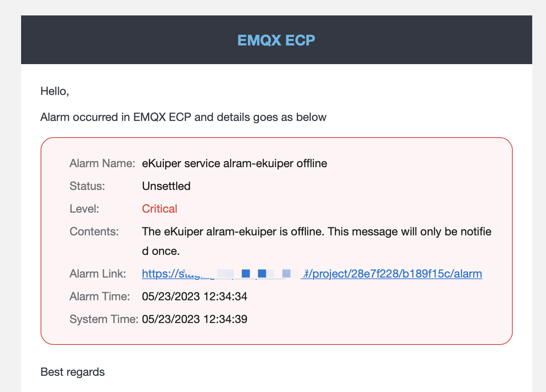
Task: Click the 'Unsettled' status value
Action: [166, 186]
